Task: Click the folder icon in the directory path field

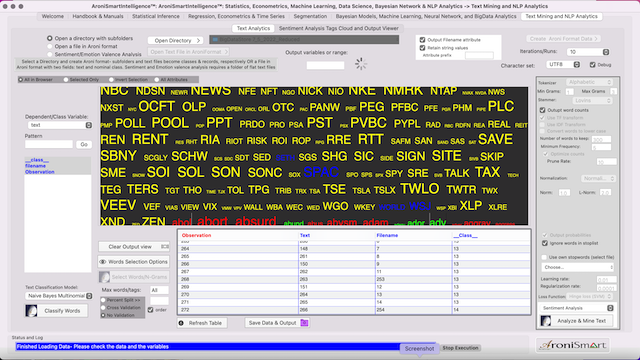Action: [x=215, y=40]
